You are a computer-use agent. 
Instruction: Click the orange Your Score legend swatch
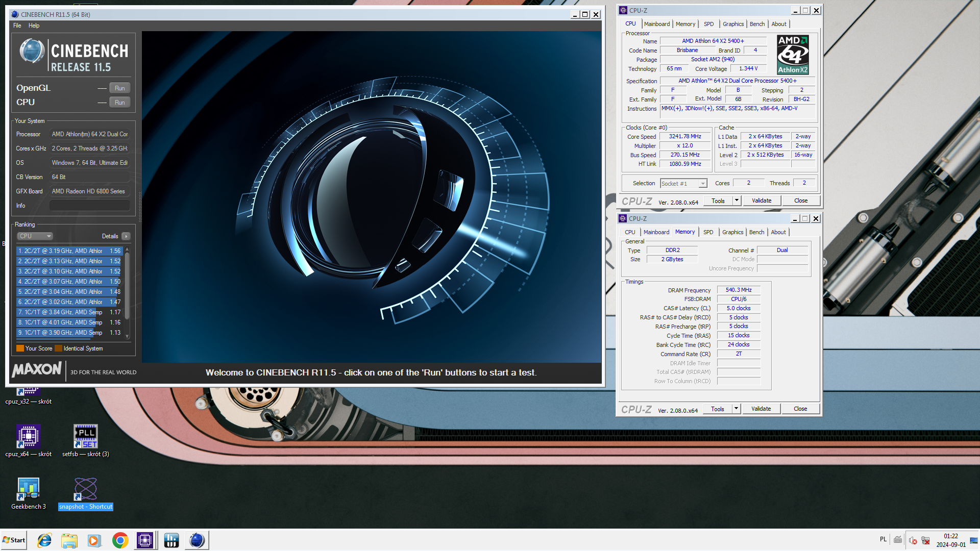(x=20, y=348)
